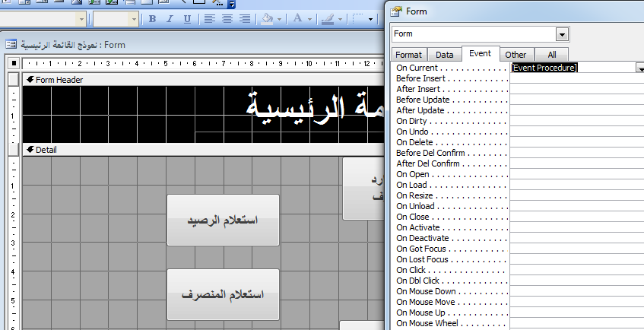
Task: Apply fill/back color paint bucket
Action: (x=267, y=19)
